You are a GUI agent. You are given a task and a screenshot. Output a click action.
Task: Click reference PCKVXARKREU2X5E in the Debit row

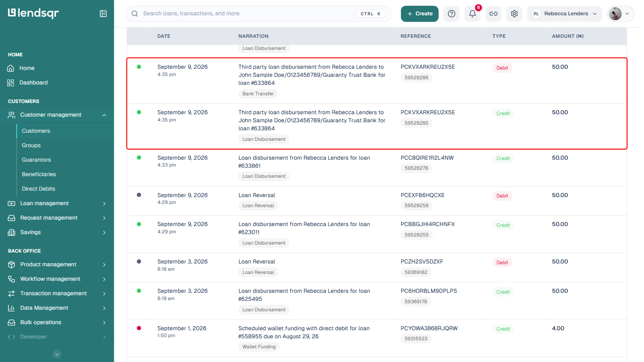point(428,67)
